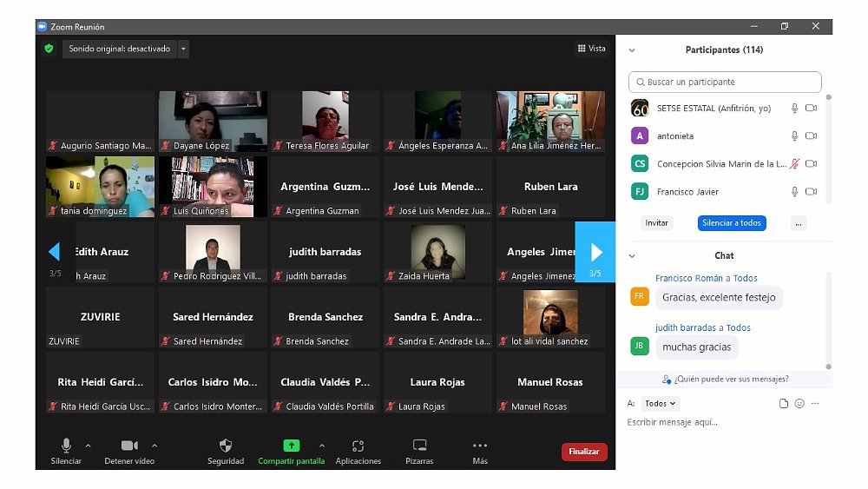Screen dimensions: 868x489
Task: Toggle the Silenciar microphone button
Action: click(x=66, y=446)
